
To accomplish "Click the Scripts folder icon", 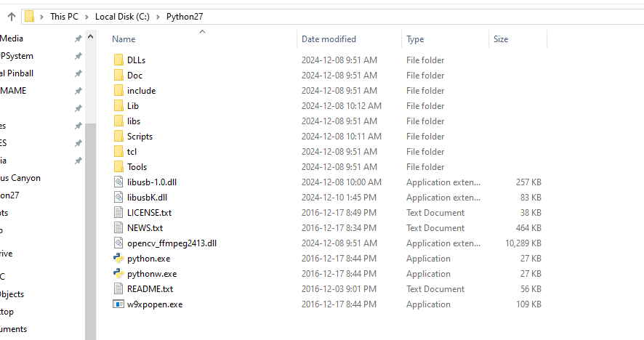I will [x=118, y=137].
